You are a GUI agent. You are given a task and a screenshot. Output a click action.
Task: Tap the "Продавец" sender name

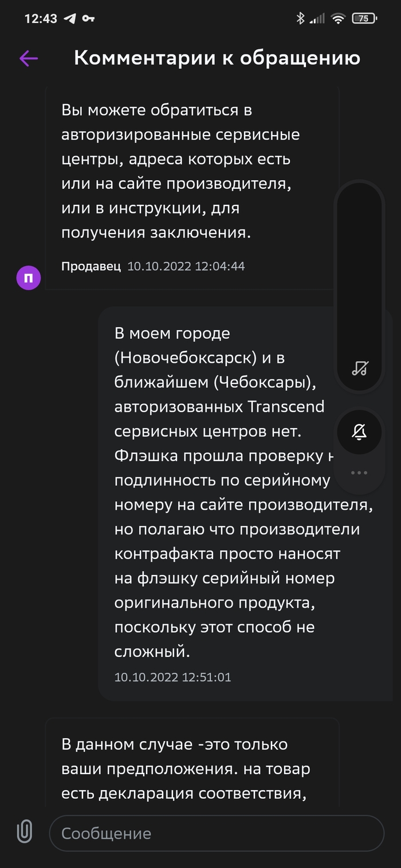click(x=91, y=266)
